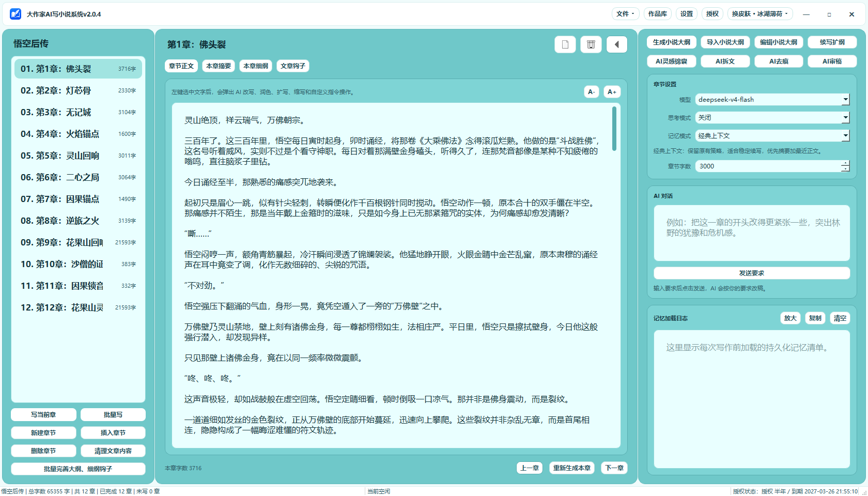Viewport: 868px width, 496px height.
Task: Click the 授权 top bar button
Action: 712,14
